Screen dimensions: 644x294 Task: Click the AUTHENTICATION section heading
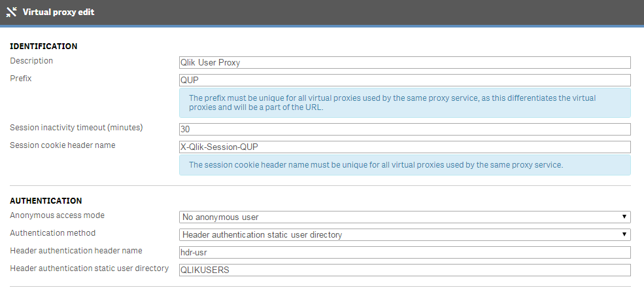[46, 201]
